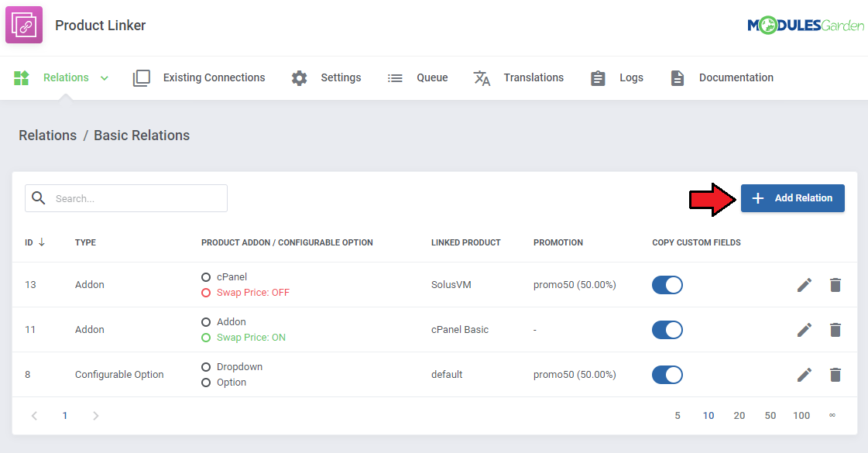Click the Product Linker logo icon

tap(24, 25)
